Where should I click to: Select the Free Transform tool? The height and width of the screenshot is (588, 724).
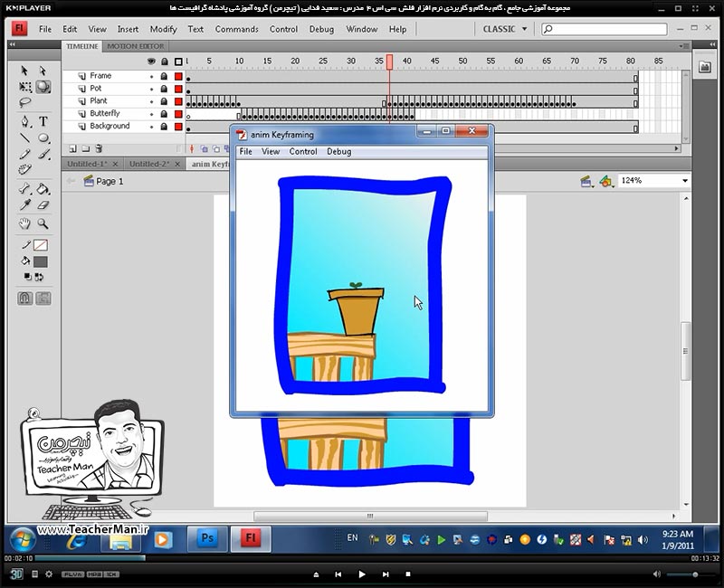coord(25,87)
